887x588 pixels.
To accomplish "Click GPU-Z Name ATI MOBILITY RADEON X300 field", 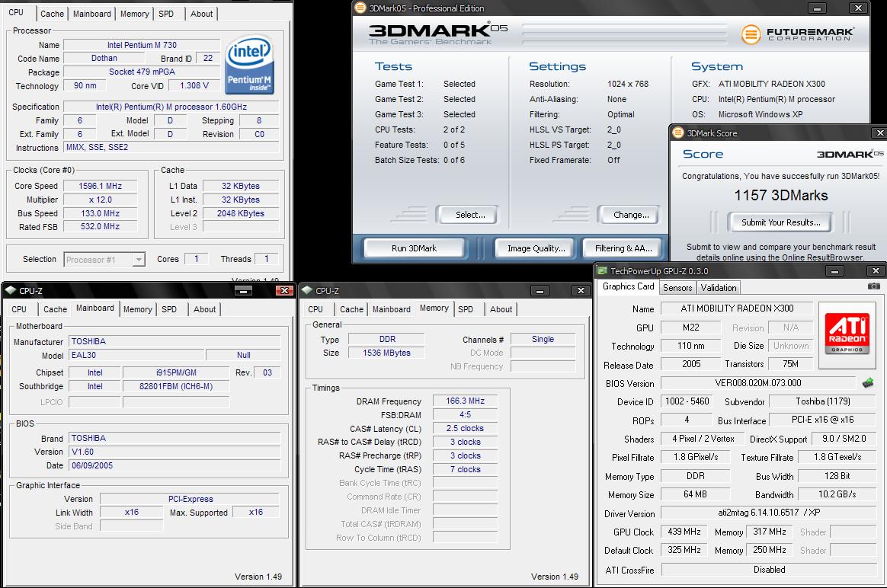I will pyautogui.click(x=737, y=308).
